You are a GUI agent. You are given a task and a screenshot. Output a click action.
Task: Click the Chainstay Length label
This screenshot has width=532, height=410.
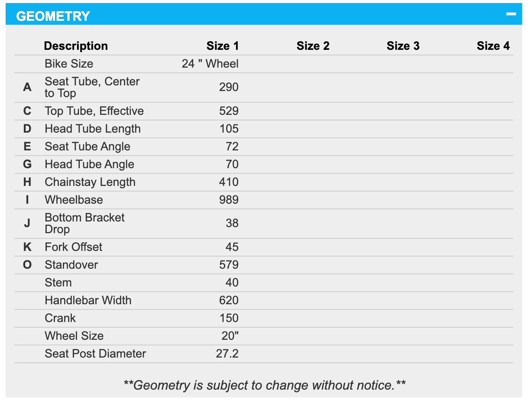pyautogui.click(x=90, y=182)
